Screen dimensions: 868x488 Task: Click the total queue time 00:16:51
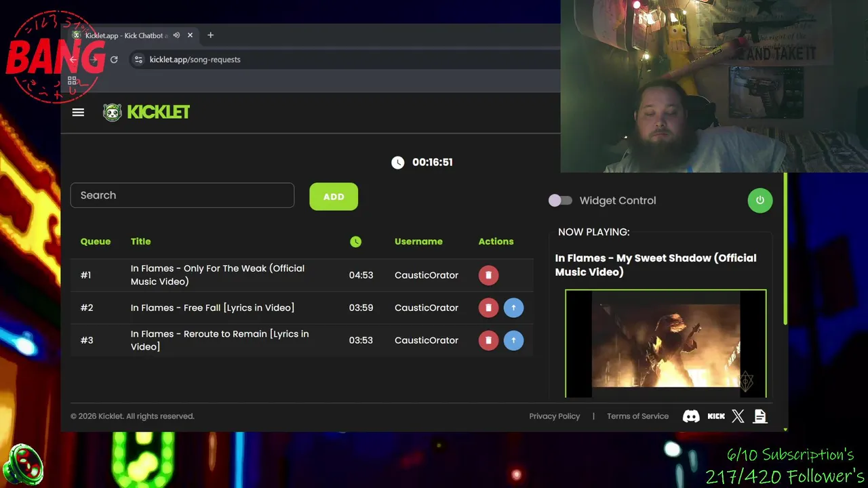point(432,162)
